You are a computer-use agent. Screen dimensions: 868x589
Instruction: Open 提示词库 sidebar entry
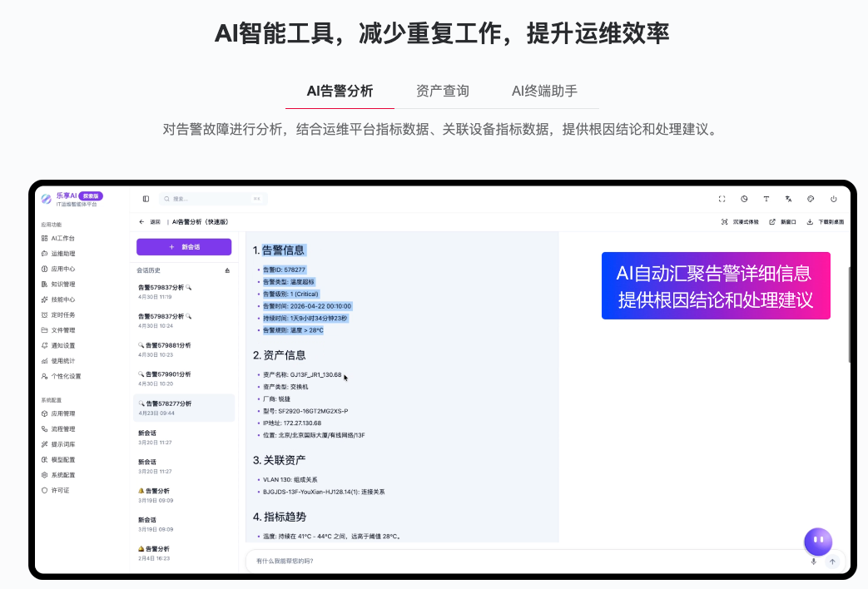click(58, 444)
